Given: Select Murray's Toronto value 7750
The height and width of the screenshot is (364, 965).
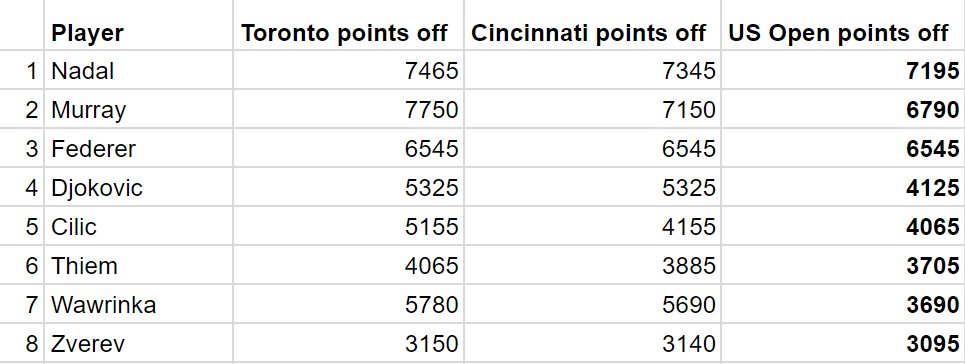Looking at the screenshot, I should pos(348,109).
